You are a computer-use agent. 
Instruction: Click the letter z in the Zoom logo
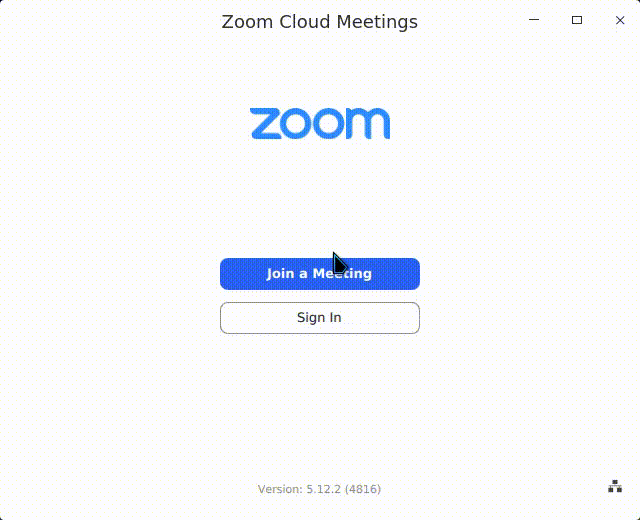click(266, 124)
